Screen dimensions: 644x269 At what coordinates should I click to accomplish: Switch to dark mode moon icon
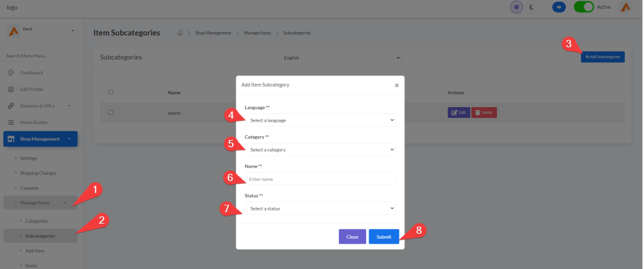[x=531, y=8]
